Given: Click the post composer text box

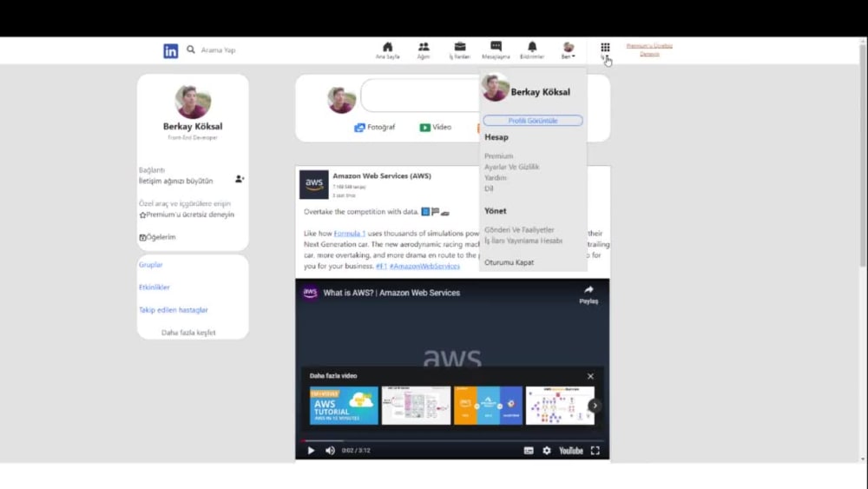Looking at the screenshot, I should (x=421, y=96).
